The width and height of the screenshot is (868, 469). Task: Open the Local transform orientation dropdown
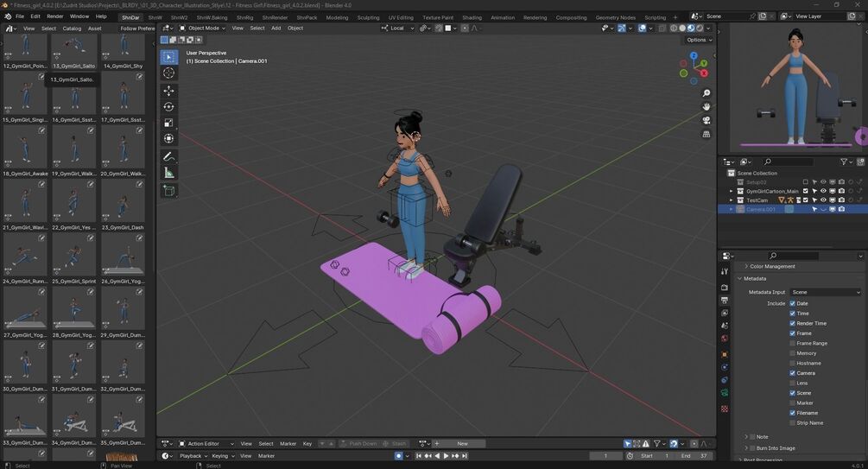(x=397, y=28)
